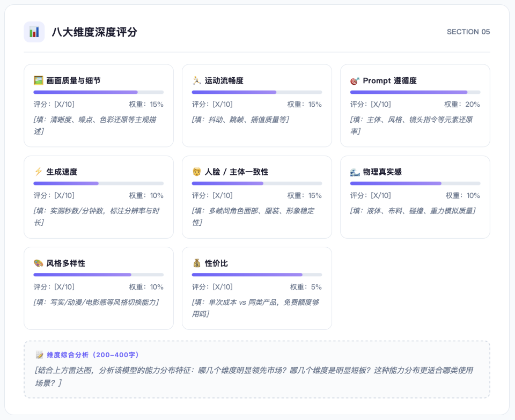
Task: Click the 液体、布料、碰撞 placeholder description
Action: [413, 211]
